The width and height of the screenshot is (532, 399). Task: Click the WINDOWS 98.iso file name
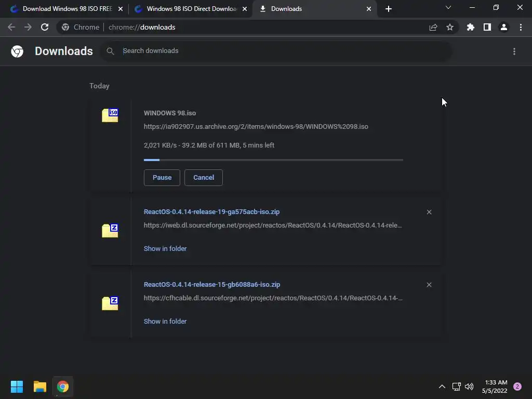(170, 113)
